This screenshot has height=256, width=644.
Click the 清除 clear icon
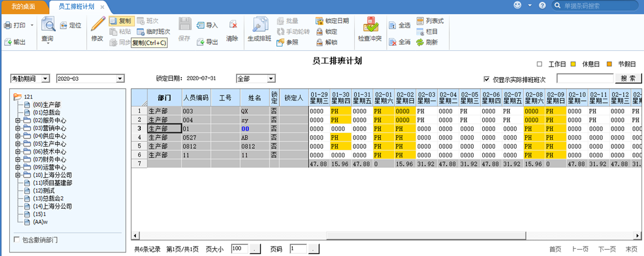[x=233, y=25]
